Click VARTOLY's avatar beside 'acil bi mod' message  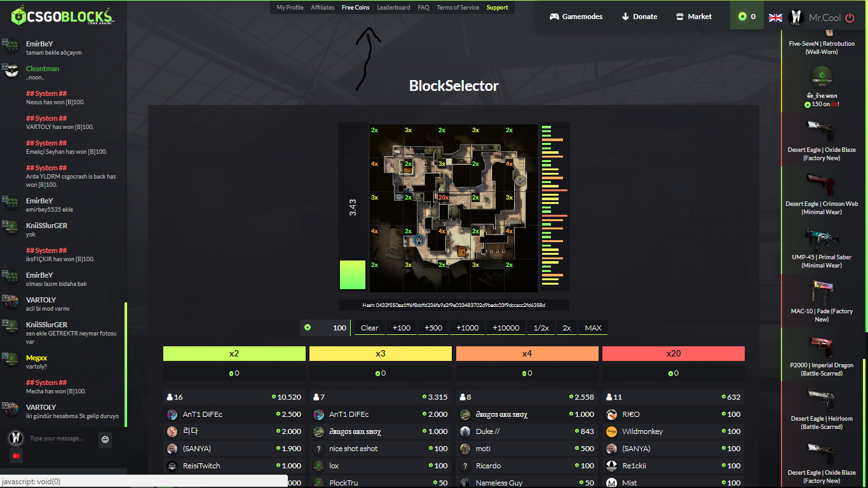point(11,302)
